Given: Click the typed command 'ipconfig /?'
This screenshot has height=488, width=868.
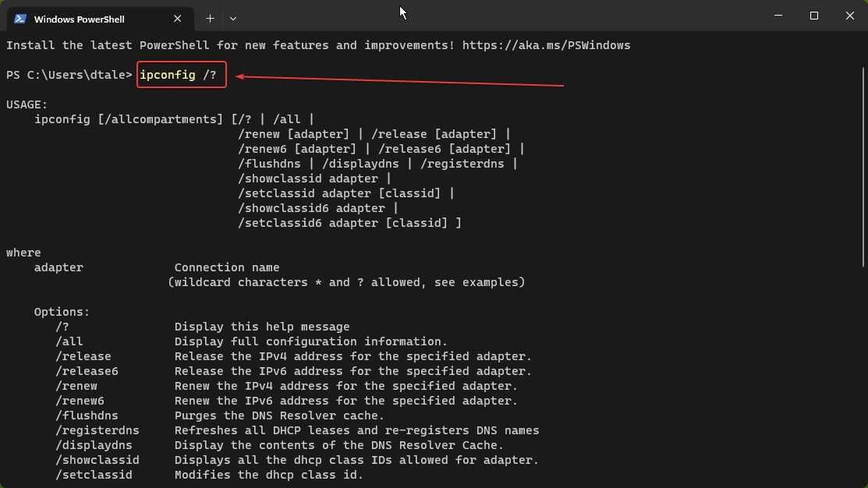Looking at the screenshot, I should pyautogui.click(x=178, y=75).
